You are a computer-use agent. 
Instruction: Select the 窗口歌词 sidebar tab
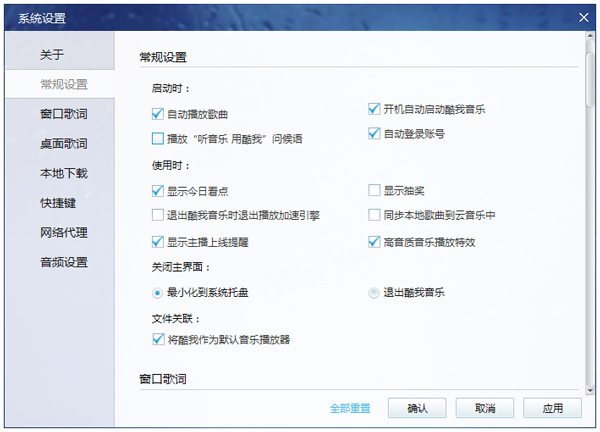coord(64,114)
